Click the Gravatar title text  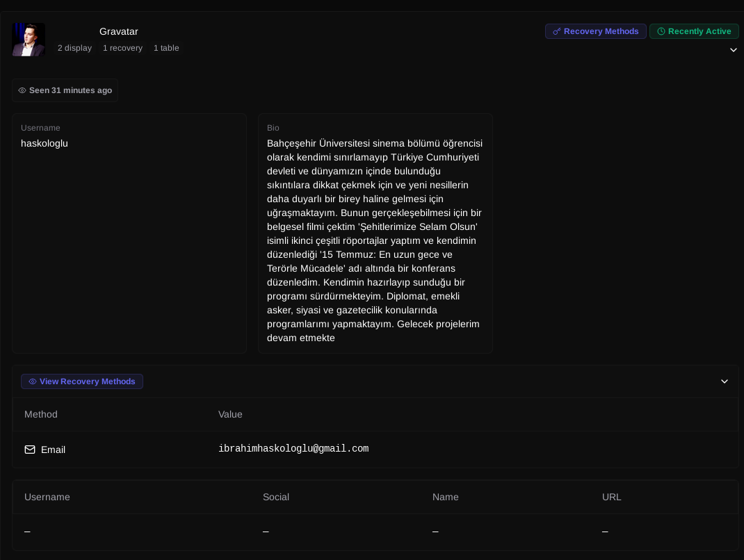119,31
